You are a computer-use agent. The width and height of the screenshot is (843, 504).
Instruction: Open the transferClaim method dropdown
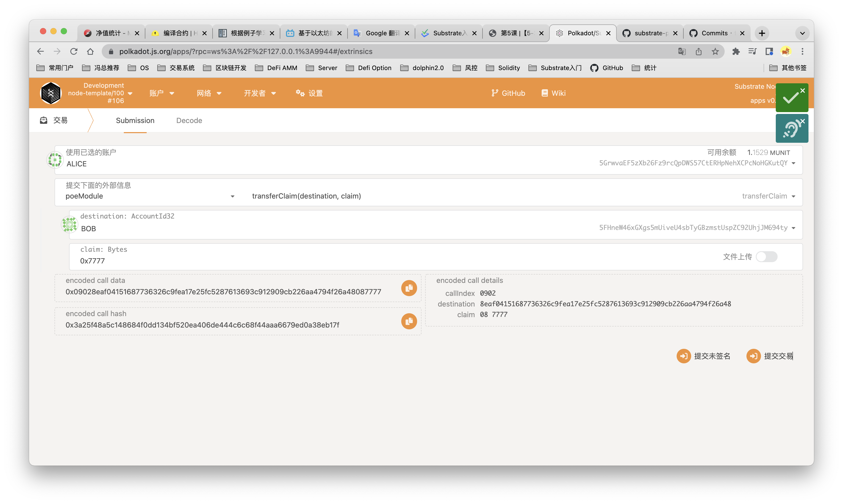tap(793, 196)
